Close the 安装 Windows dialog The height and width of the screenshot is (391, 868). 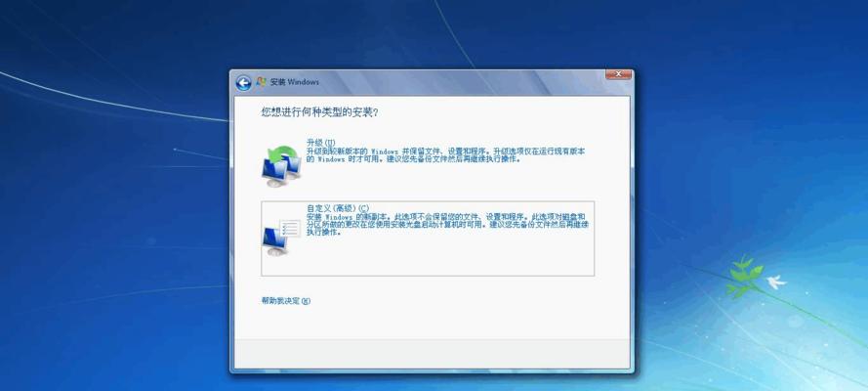coord(618,74)
